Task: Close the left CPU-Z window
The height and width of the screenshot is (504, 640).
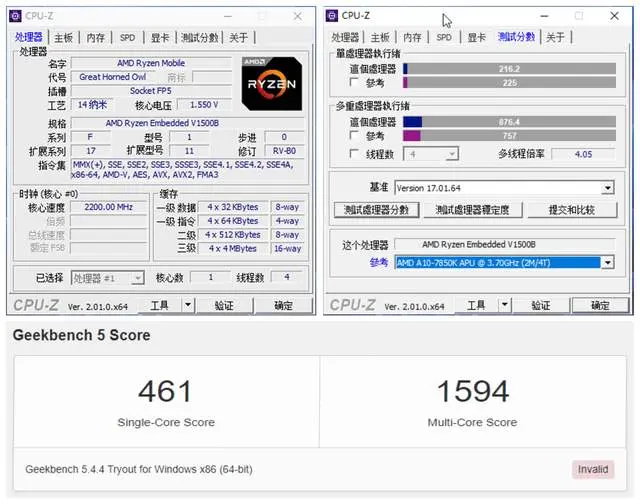Action: pyautogui.click(x=298, y=16)
